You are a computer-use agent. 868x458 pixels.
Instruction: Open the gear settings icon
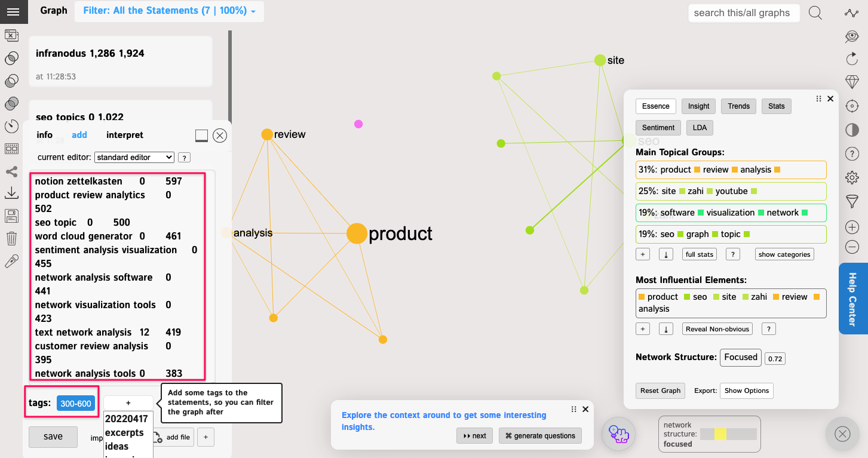[x=852, y=177]
